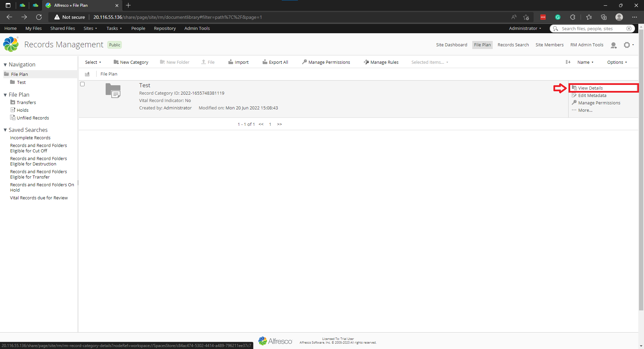Click the browser refresh icon
644x349 pixels.
tap(39, 17)
